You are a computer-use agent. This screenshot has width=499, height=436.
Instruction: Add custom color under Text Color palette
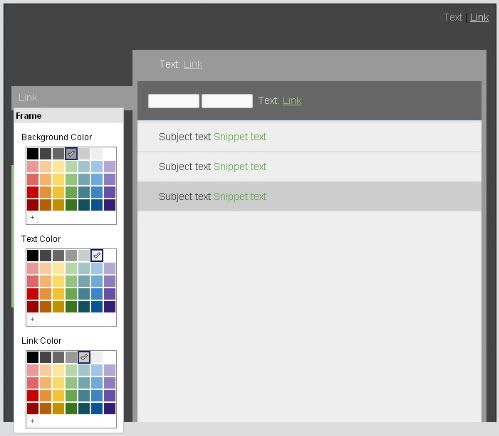point(32,319)
